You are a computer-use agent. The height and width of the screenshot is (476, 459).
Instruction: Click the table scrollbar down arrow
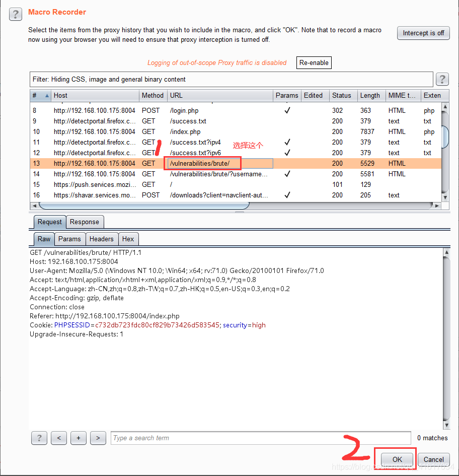pos(445,197)
